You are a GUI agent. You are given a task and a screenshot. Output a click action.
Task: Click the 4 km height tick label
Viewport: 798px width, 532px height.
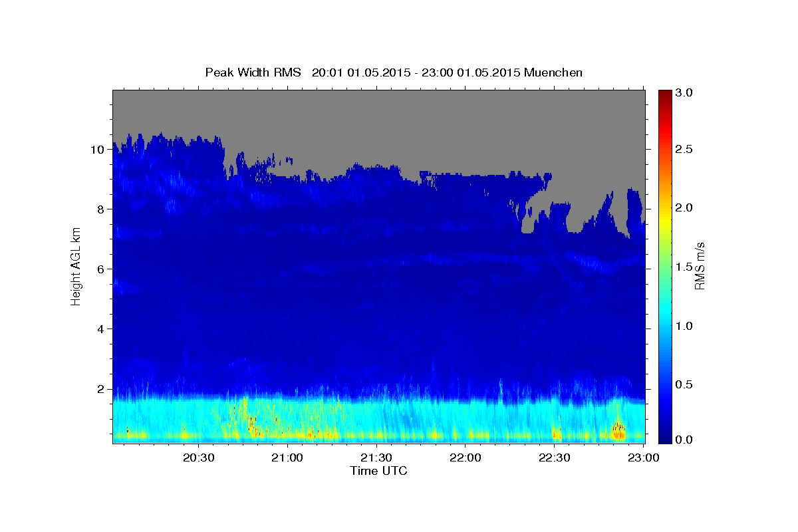[100, 329]
